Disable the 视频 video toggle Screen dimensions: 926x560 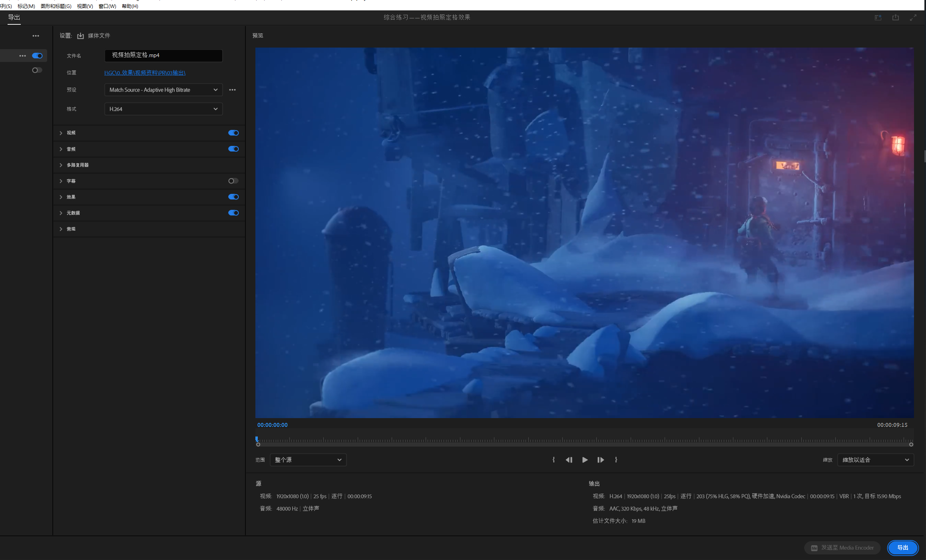233,133
